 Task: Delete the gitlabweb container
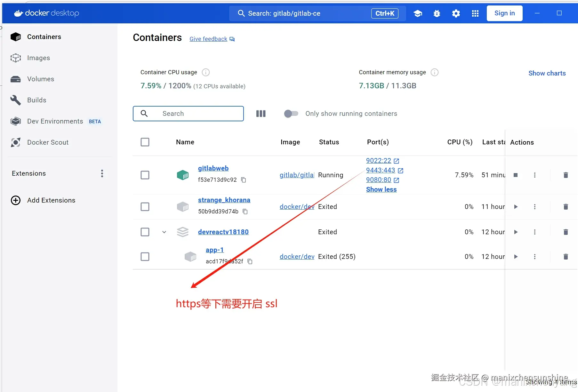point(566,175)
